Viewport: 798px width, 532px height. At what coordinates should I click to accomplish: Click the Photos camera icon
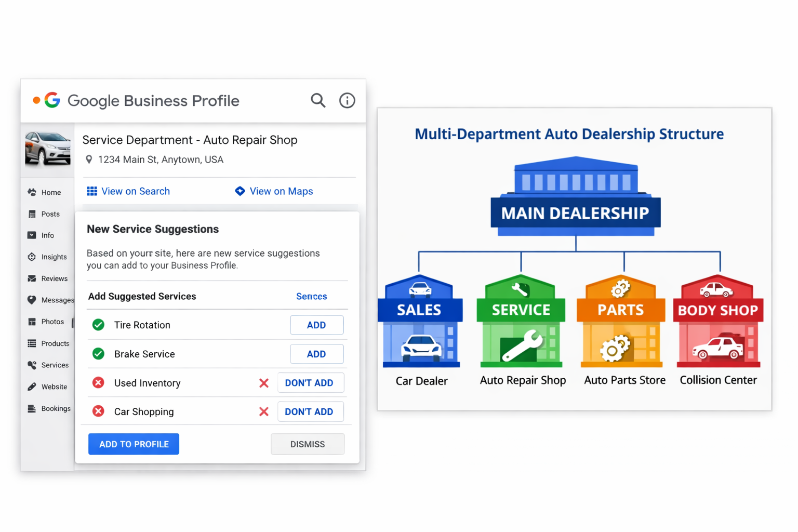point(32,322)
